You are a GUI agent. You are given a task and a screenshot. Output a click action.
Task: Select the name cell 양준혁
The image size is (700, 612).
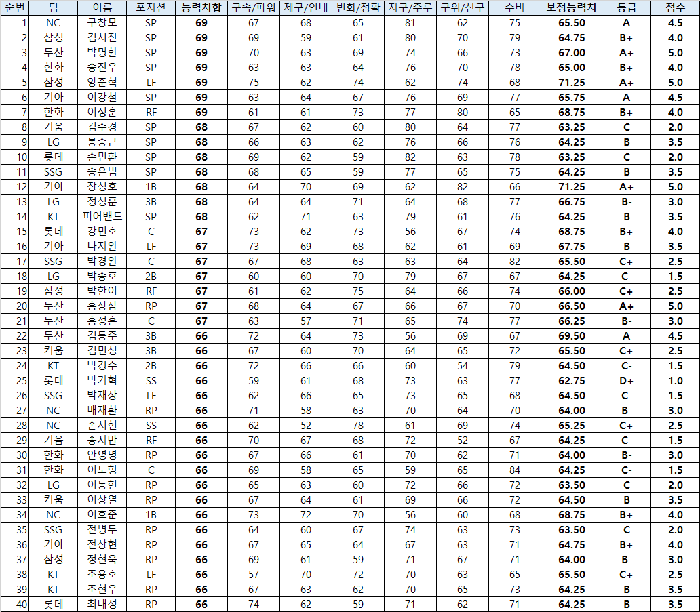click(x=102, y=83)
